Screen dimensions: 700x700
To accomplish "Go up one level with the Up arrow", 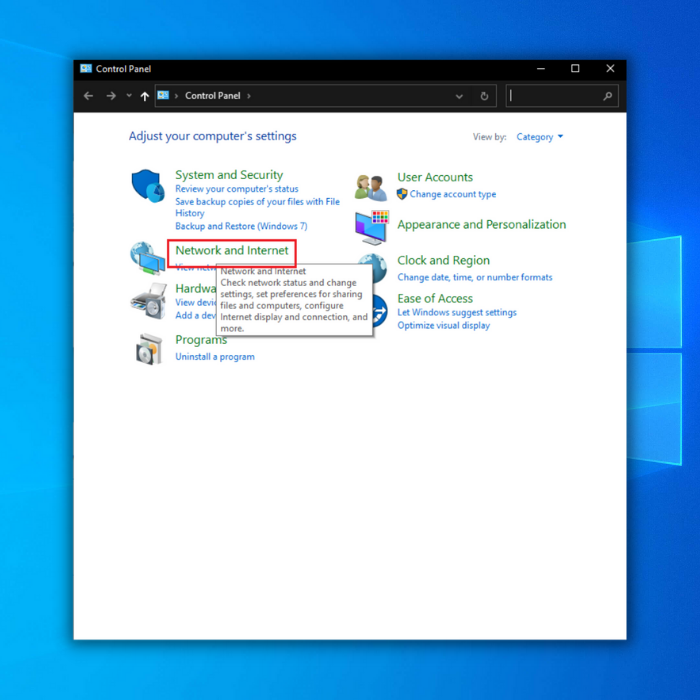I will (144, 96).
